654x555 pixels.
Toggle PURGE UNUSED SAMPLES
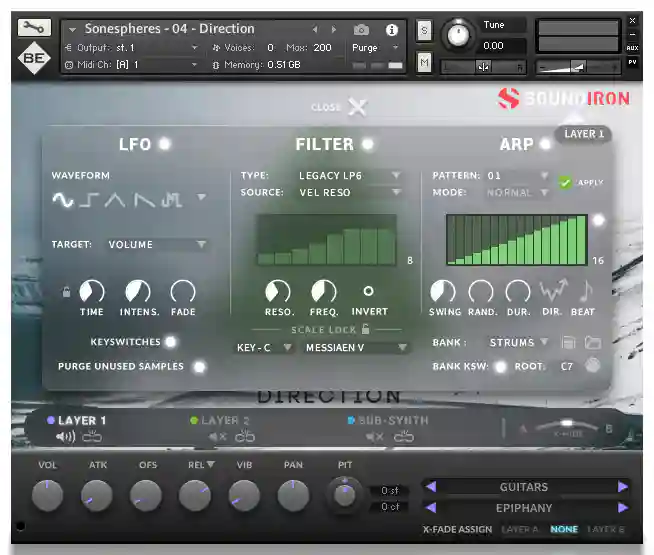[200, 367]
